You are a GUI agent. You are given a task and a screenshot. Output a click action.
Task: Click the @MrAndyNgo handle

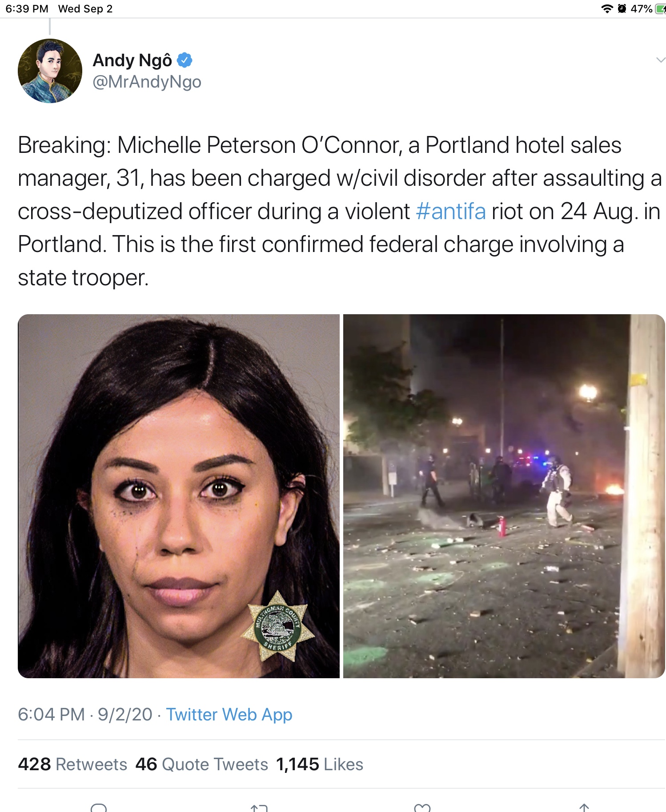point(147,82)
